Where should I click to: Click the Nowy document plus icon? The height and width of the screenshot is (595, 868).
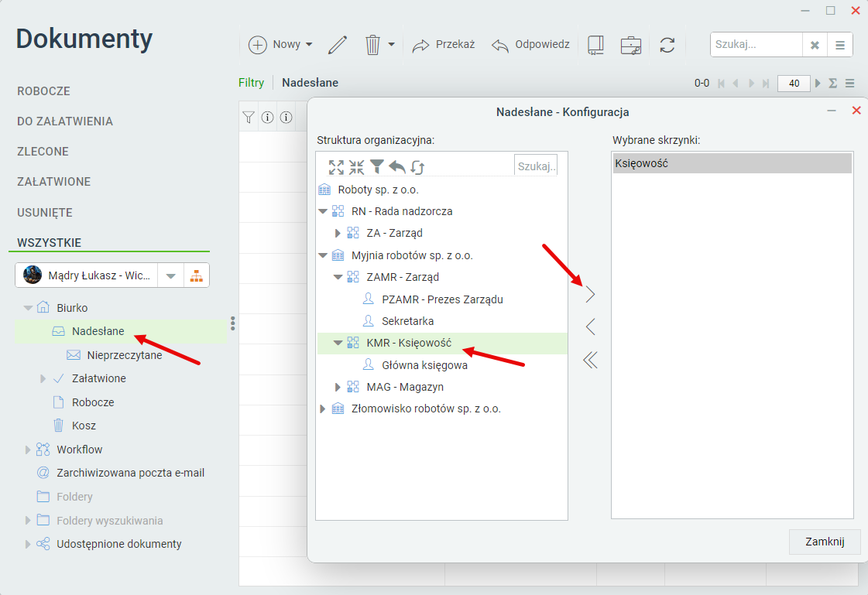pyautogui.click(x=257, y=45)
